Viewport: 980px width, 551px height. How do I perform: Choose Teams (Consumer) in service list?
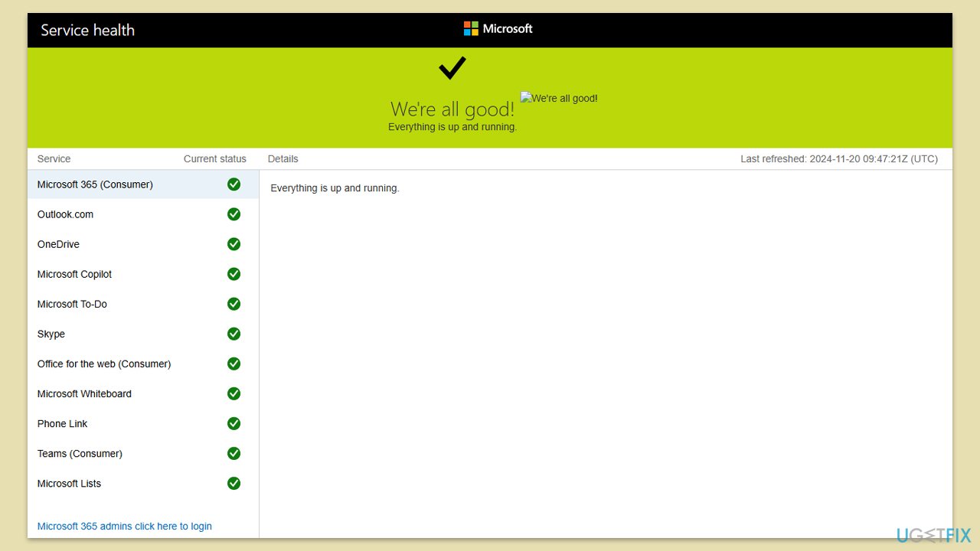pos(80,453)
